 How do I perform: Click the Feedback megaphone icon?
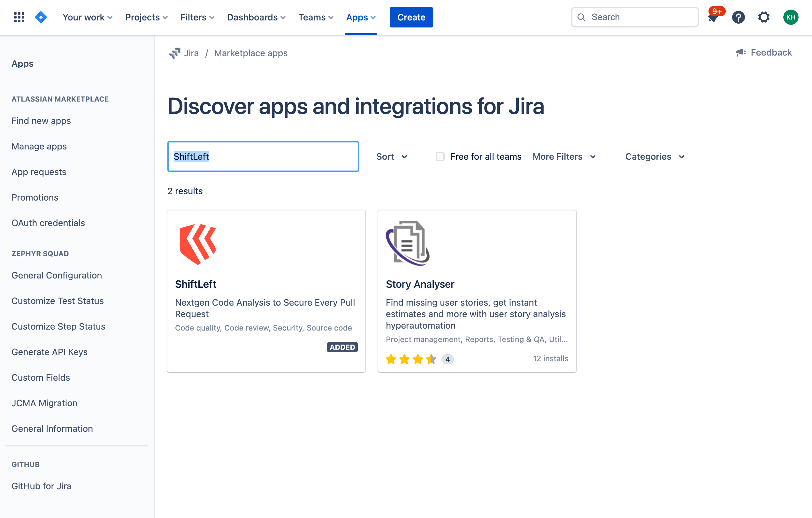pyautogui.click(x=740, y=52)
